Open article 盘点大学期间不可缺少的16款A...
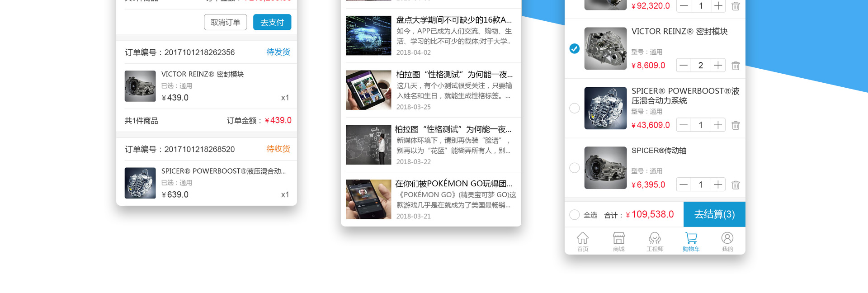Screen dimensions: 868x293 tap(454, 20)
